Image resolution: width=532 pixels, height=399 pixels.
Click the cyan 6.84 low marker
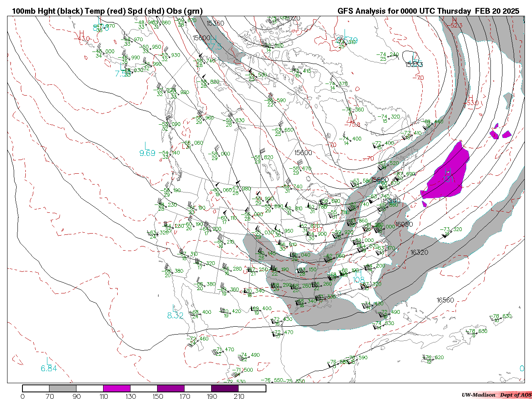[x=49, y=368]
